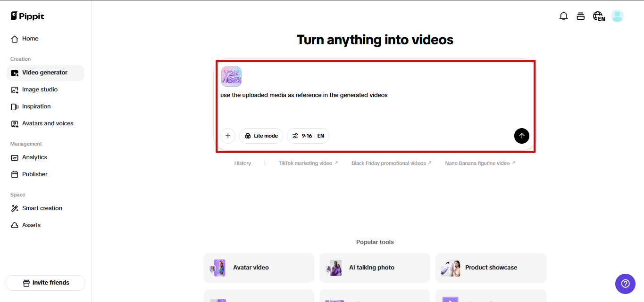644x302 pixels.
Task: Open the Assets library
Action: click(30, 225)
